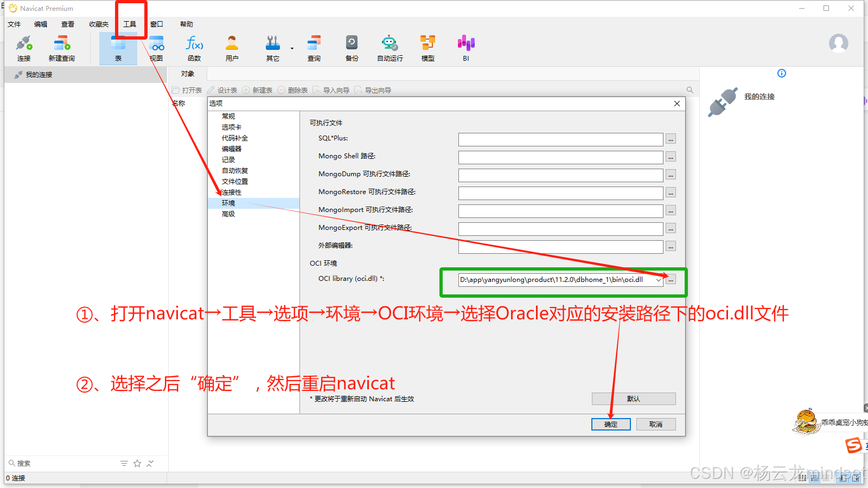Click 新建表 (New Table) in object toolbar
This screenshot has width=868, height=488.
(258, 90)
